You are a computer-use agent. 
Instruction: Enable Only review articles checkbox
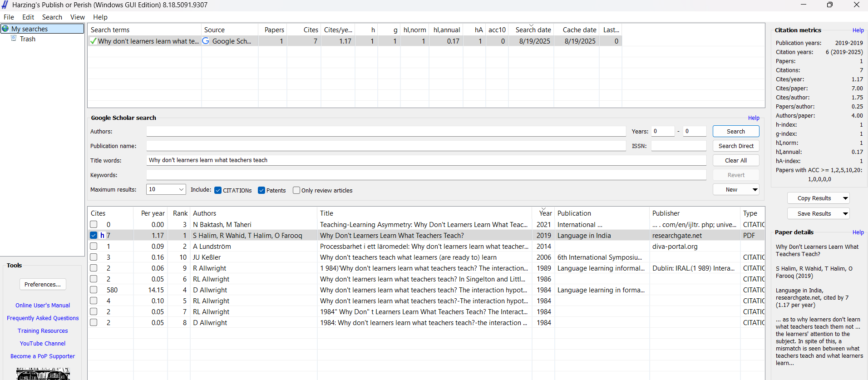tap(296, 190)
